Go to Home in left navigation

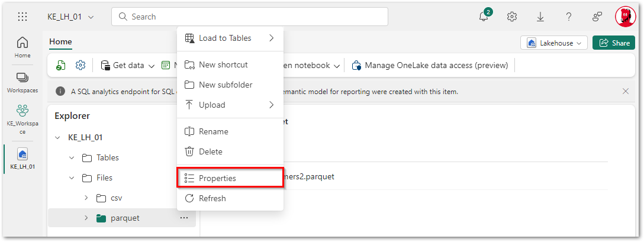[22, 47]
